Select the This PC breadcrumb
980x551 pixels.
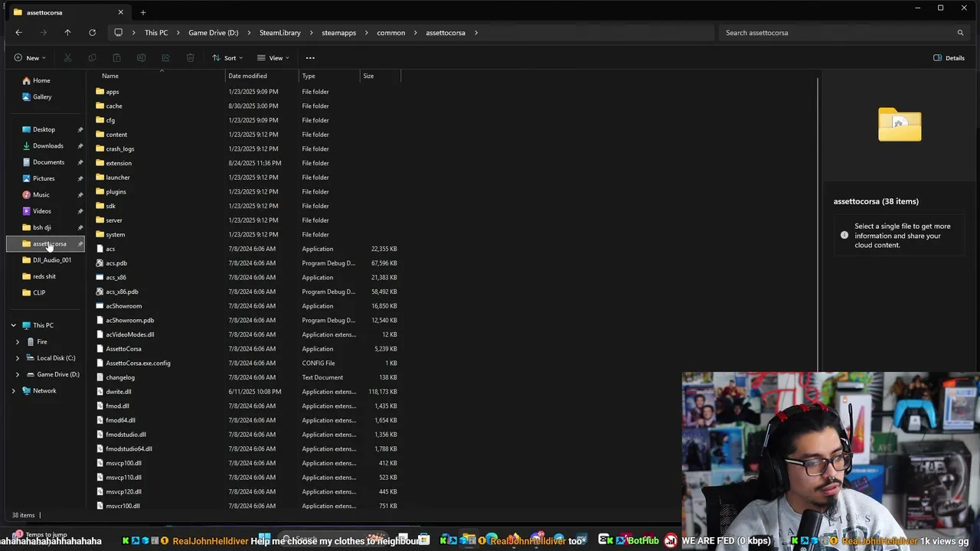[x=156, y=33]
